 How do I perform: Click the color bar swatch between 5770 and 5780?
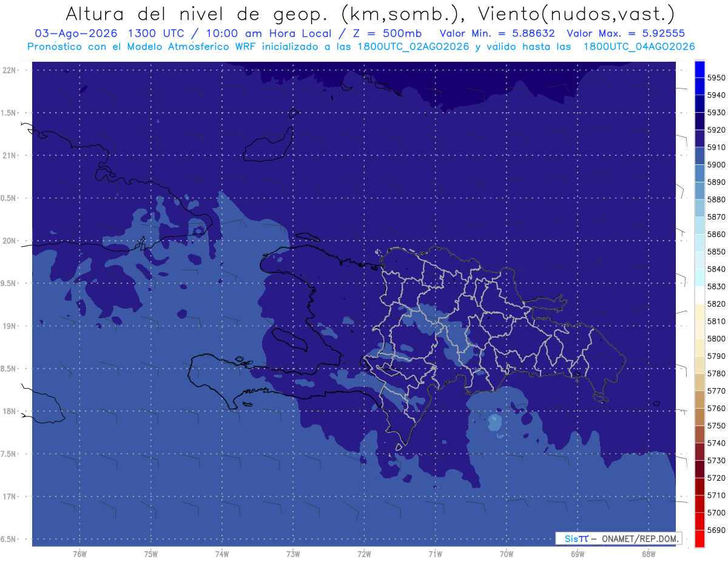tap(699, 382)
